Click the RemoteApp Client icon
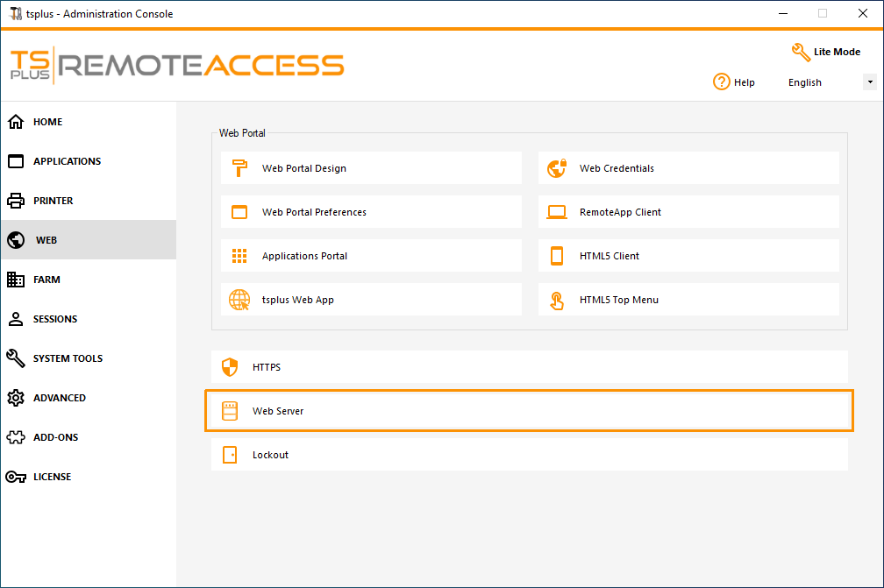The height and width of the screenshot is (588, 884). [556, 211]
